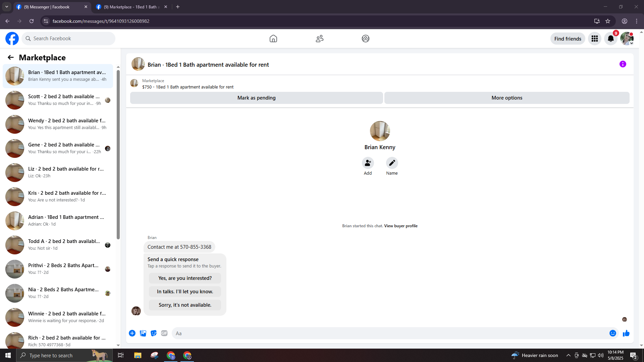Click the address bar URL

101,21
